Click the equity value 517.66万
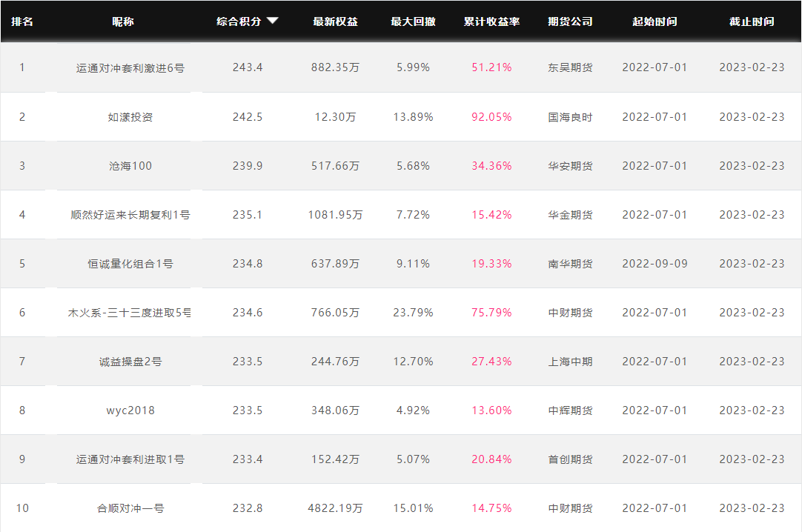Screen dimensions: 802x532 [x=336, y=166]
